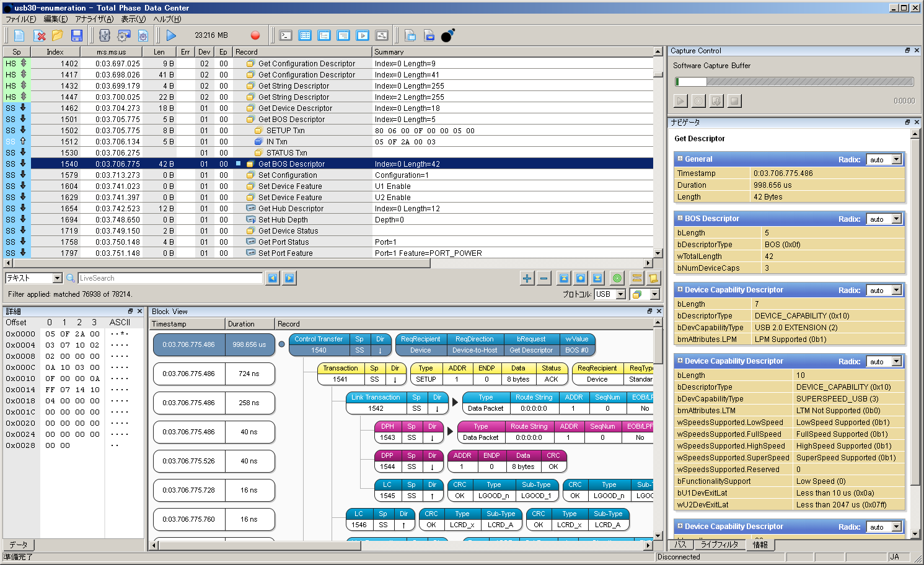Sort by the Record column header
The height and width of the screenshot is (565, 924).
point(302,52)
